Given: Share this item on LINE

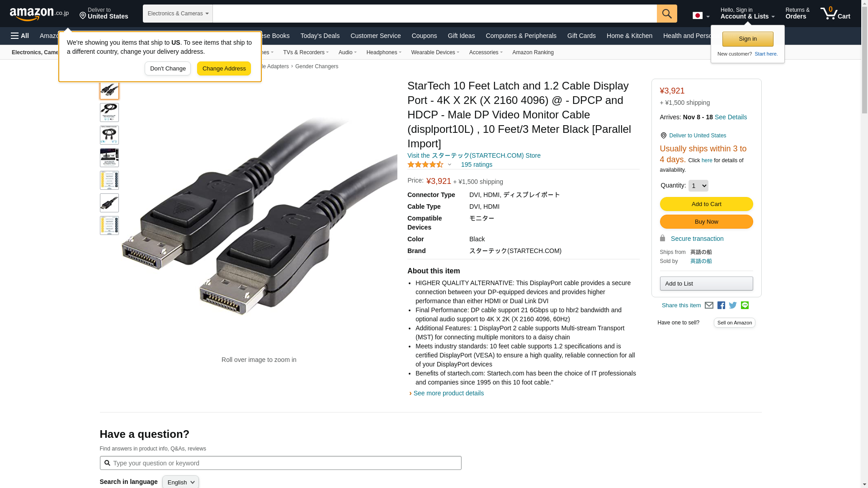Looking at the screenshot, I should pyautogui.click(x=745, y=305).
